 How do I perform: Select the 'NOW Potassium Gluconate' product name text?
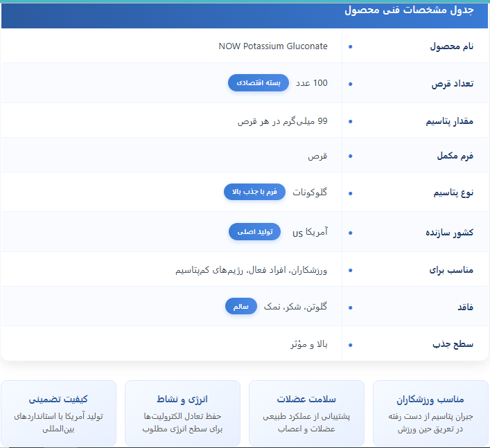tap(273, 46)
